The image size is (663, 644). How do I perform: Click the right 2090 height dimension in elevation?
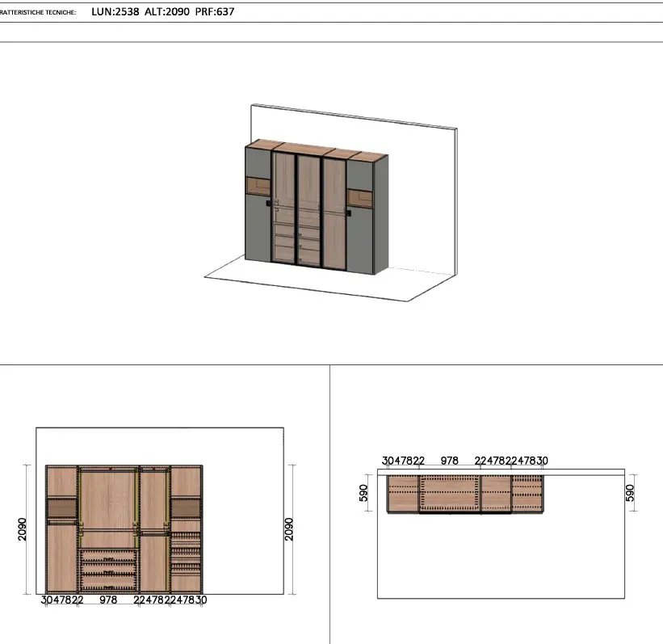click(289, 529)
